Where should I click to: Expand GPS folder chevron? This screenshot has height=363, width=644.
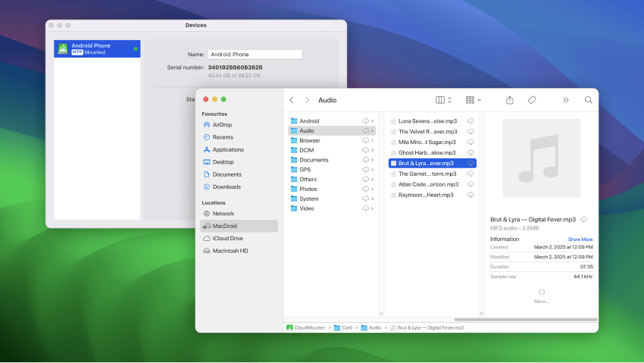[x=373, y=170]
